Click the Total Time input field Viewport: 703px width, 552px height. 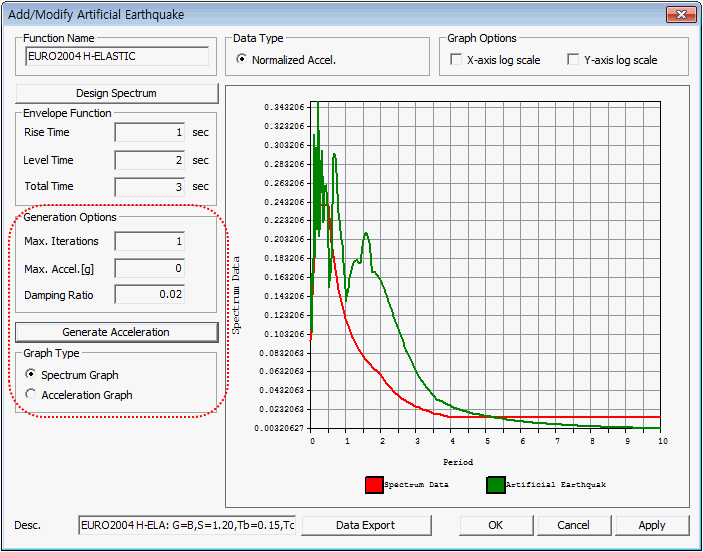point(149,186)
